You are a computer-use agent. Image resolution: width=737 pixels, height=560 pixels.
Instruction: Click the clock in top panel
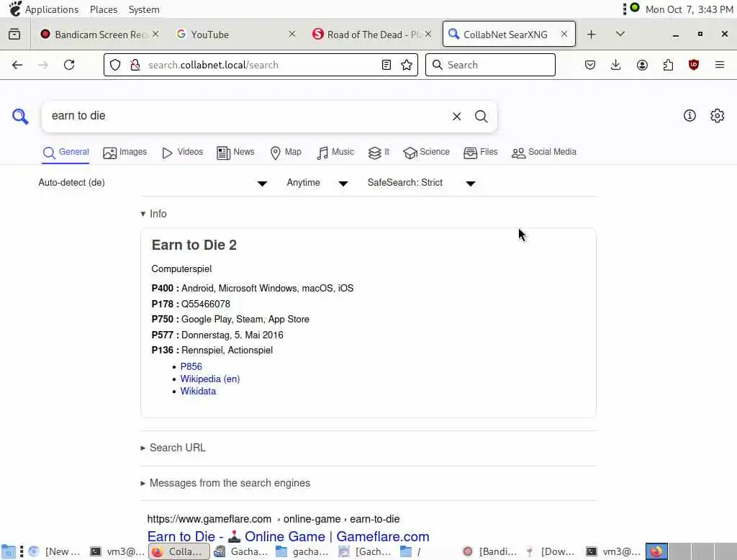(x=689, y=9)
